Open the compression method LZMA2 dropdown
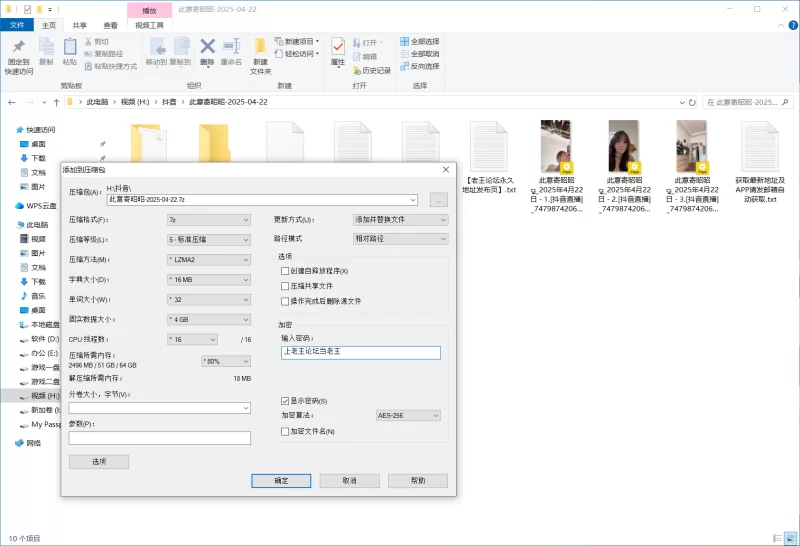This screenshot has height=546, width=800. point(209,260)
